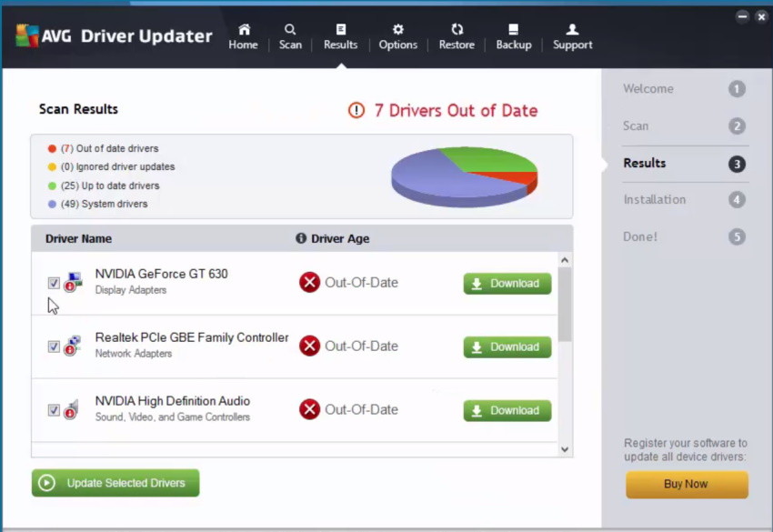
Task: Uncheck the NVIDIA GeForce GT 630 checkbox
Action: tap(54, 283)
